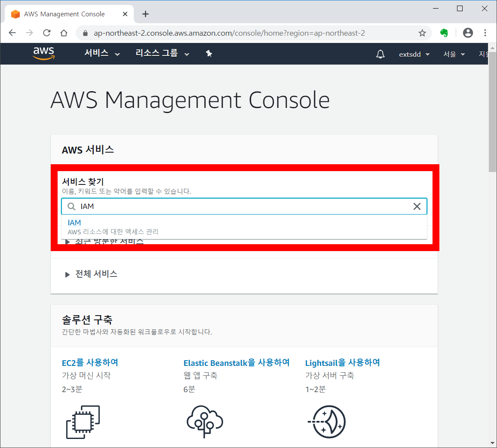Image resolution: width=497 pixels, height=448 pixels.
Task: Open the browser home page
Action: tap(64, 33)
